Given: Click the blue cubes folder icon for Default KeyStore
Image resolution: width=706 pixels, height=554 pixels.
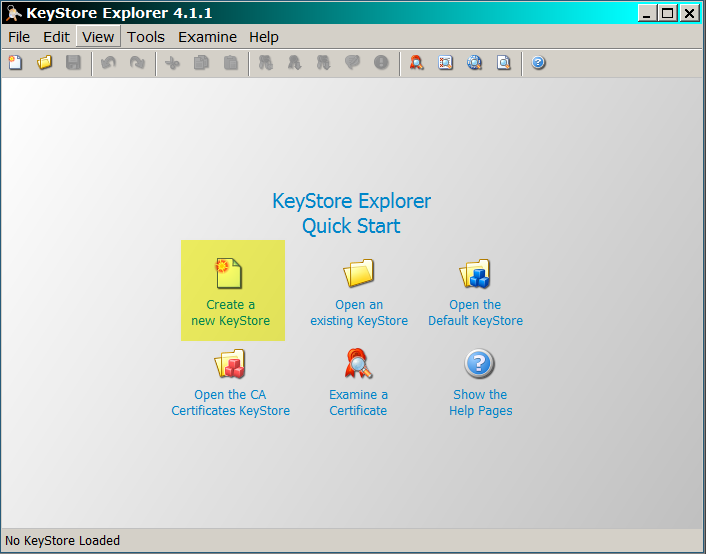Looking at the screenshot, I should 475,273.
